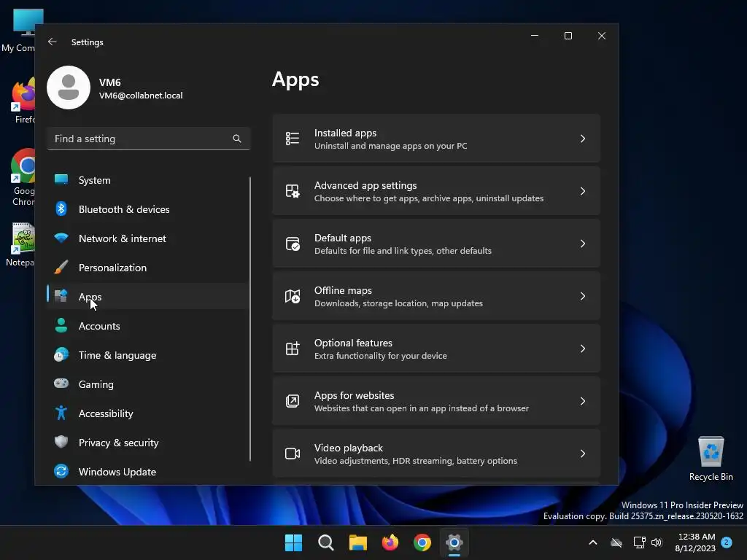
Task: Click the VM6@collabnet.local account email
Action: [x=141, y=96]
